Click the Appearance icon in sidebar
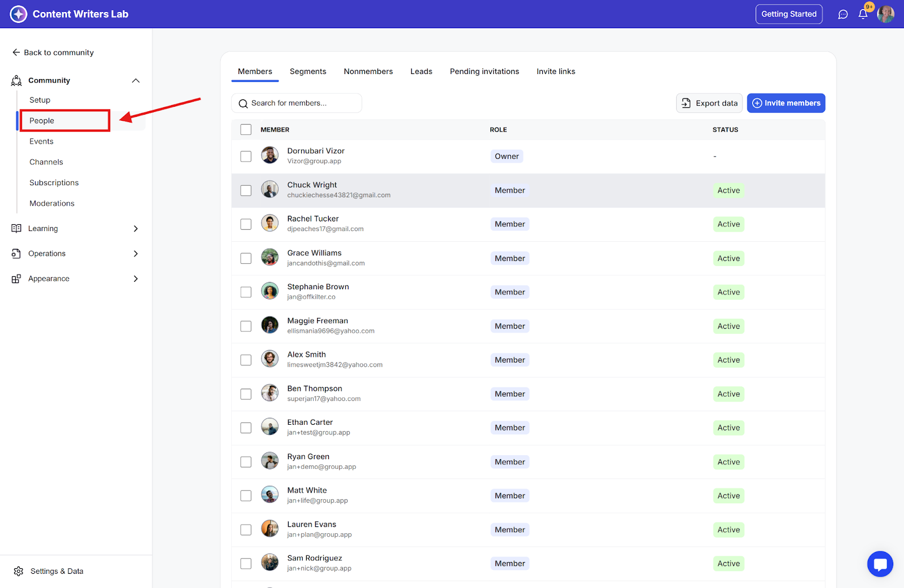904x588 pixels. [x=16, y=279]
